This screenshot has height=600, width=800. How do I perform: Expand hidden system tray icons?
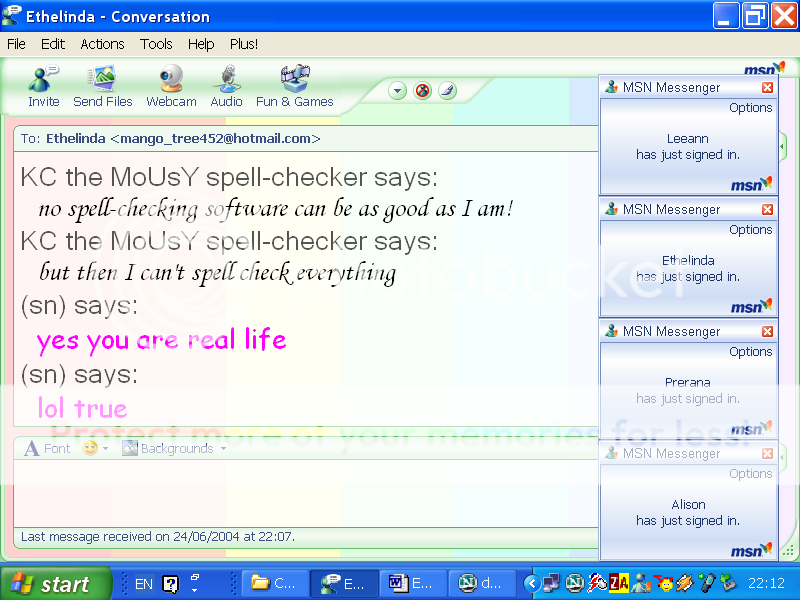532,583
